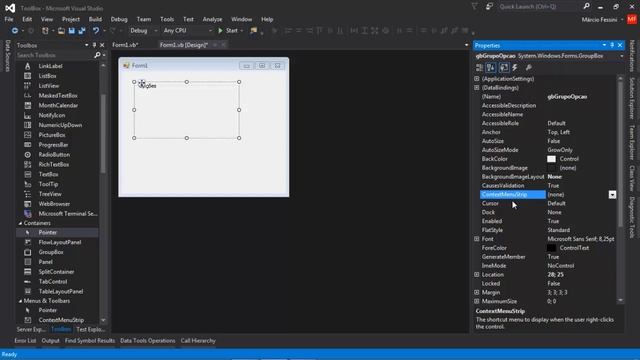The image size is (640, 360).
Task: Open the object selector dropdown in Properties
Action: 622,56
